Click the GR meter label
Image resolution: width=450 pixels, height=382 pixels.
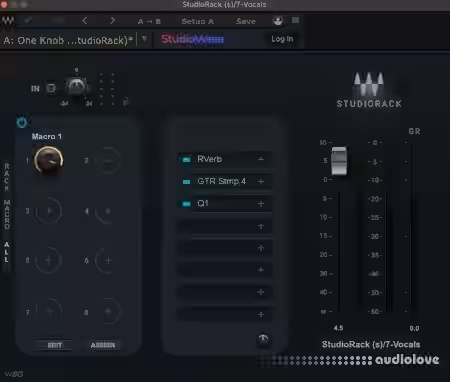414,131
